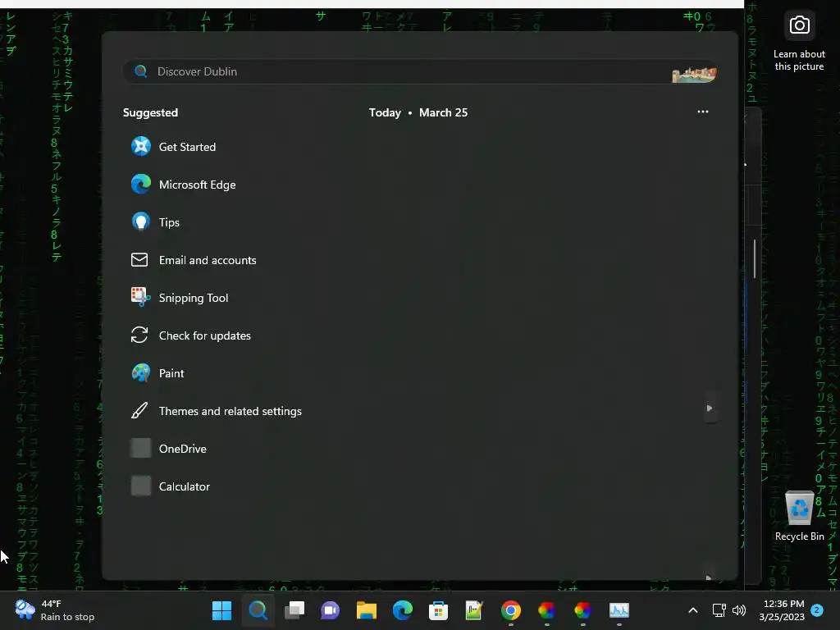Open the Tips app suggestion
Screen dimensions: 840x630
click(155, 222)
